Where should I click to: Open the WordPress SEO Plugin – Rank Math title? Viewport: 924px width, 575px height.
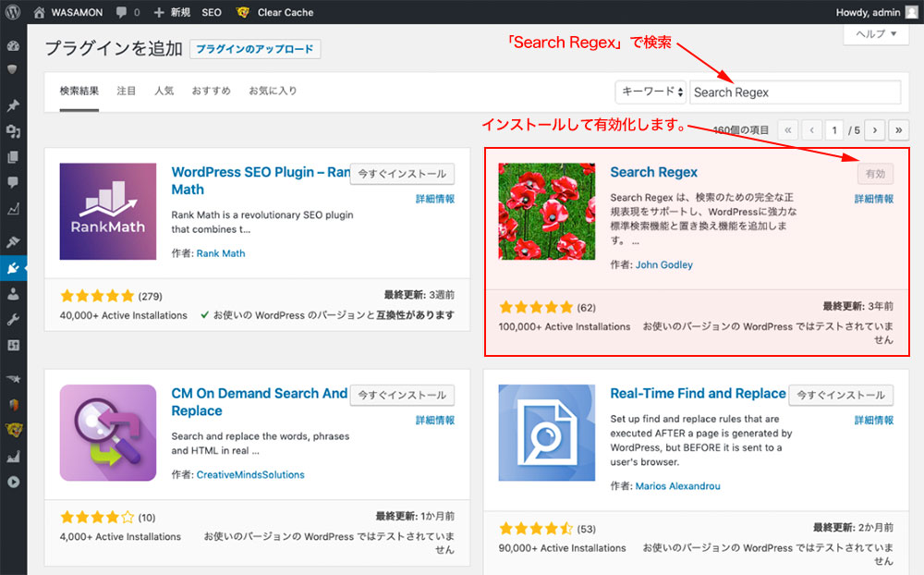[261, 180]
